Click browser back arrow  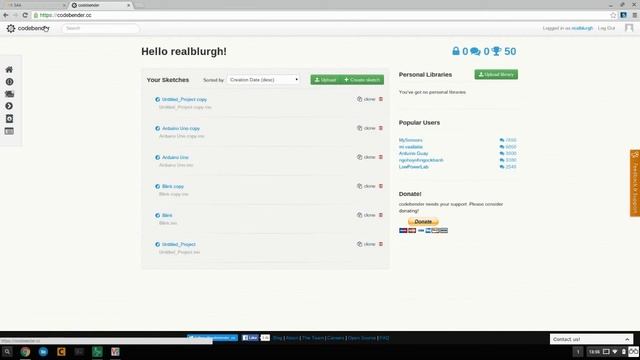click(x=6, y=15)
